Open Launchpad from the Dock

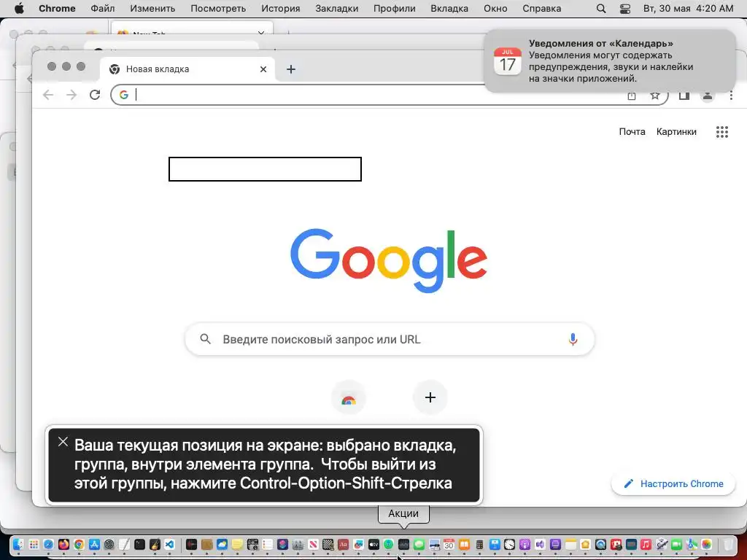34,544
